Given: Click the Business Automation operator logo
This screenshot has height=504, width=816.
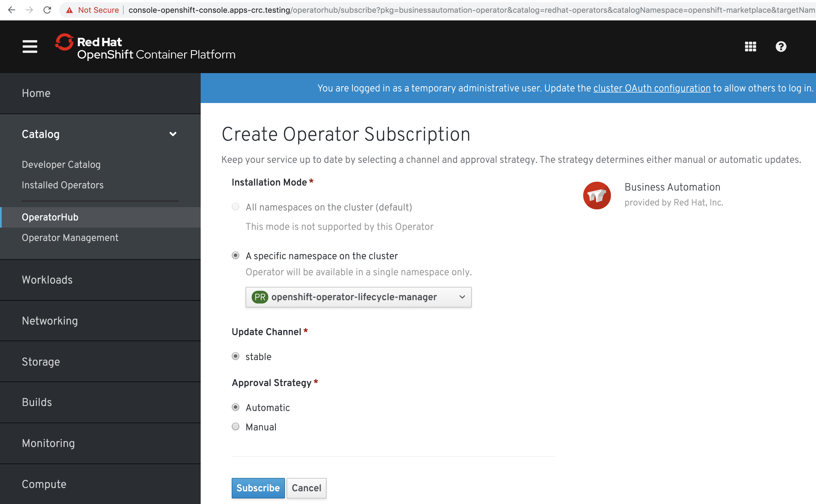Looking at the screenshot, I should point(596,195).
